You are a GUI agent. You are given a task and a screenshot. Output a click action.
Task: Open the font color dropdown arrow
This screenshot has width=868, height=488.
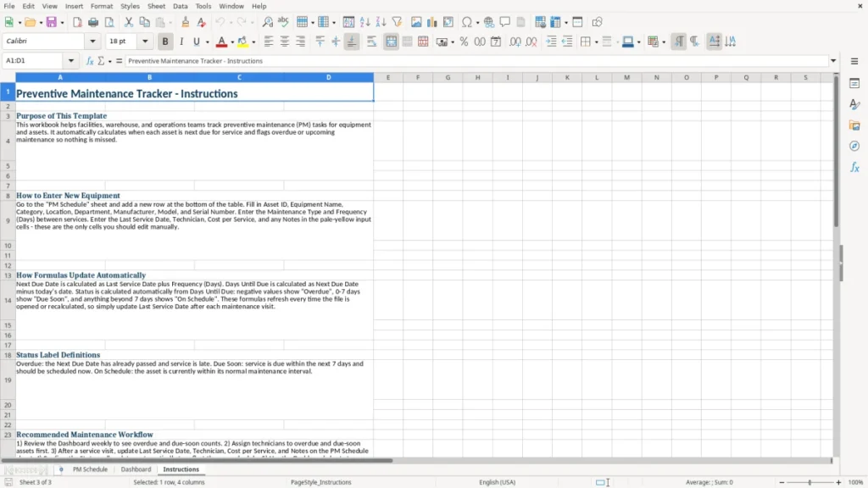coord(232,42)
